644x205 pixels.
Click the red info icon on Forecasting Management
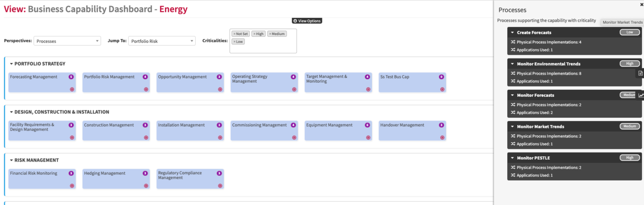click(x=72, y=89)
